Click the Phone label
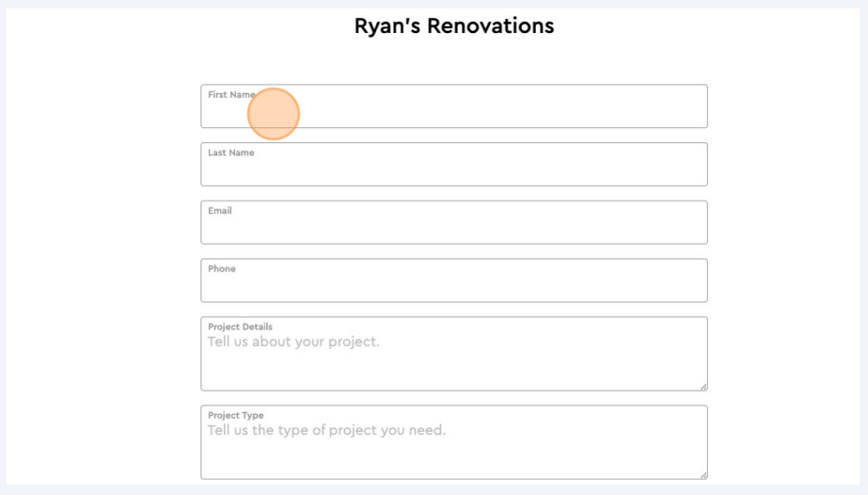This screenshot has width=868, height=495. point(221,269)
